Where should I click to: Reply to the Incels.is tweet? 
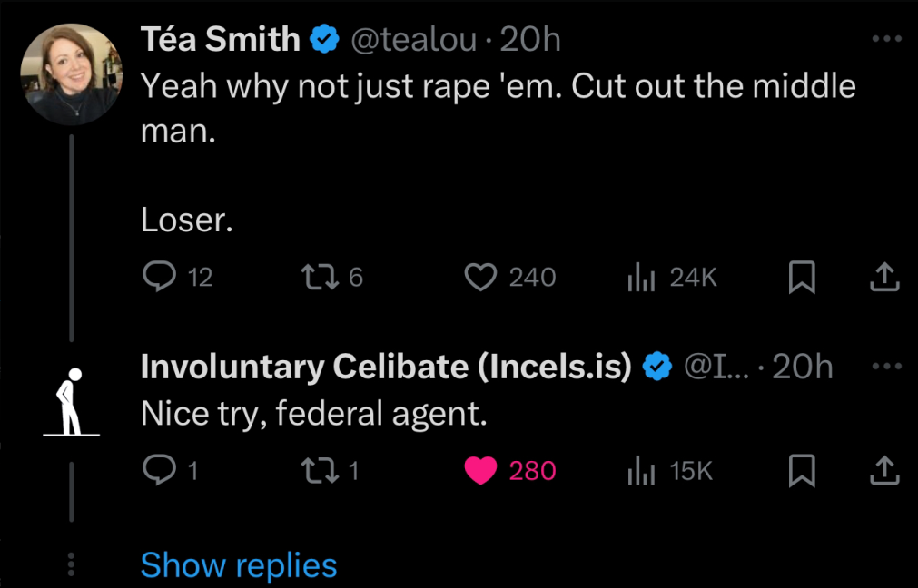160,470
